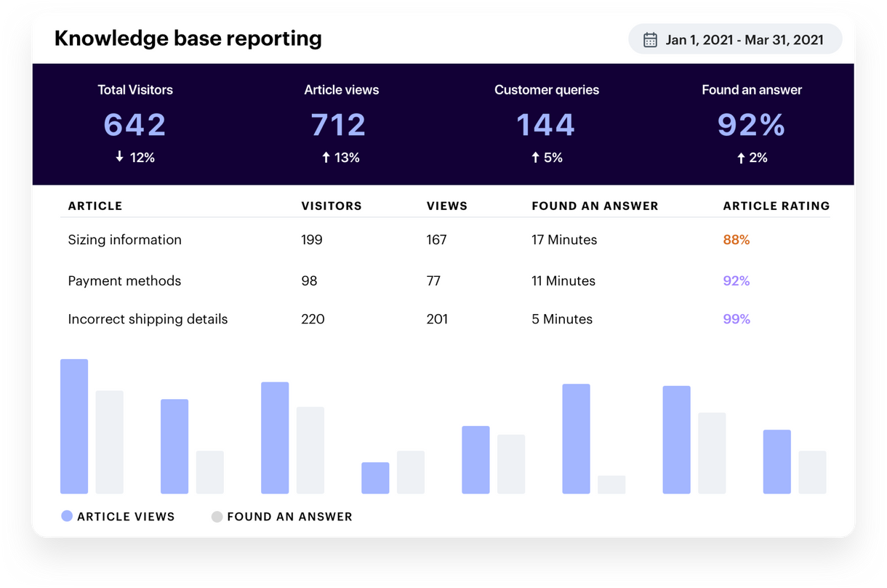Image resolution: width=887 pixels, height=588 pixels.
Task: Select the Visitors column header
Action: coord(332,206)
